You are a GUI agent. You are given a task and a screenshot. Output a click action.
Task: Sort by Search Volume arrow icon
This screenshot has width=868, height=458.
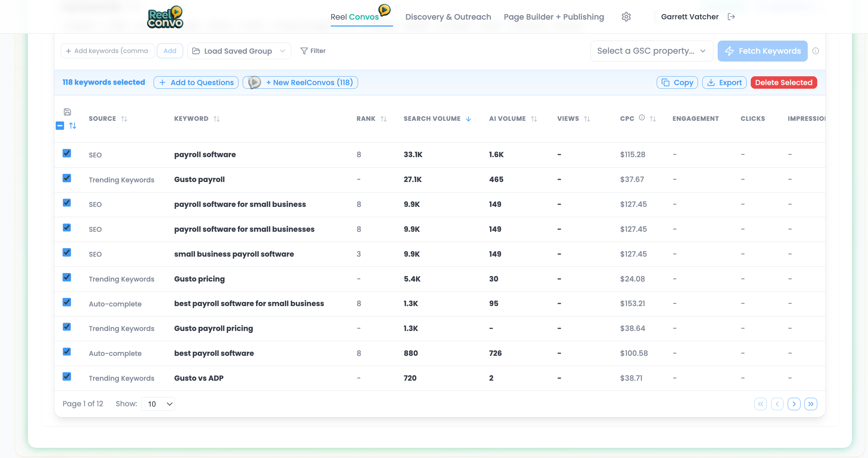tap(468, 119)
